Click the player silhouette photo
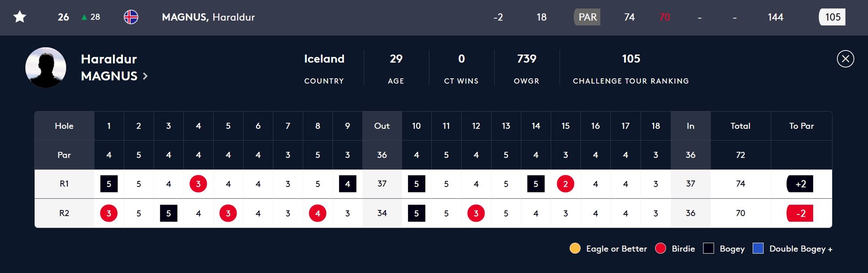This screenshot has width=868, height=273. pyautogui.click(x=46, y=67)
